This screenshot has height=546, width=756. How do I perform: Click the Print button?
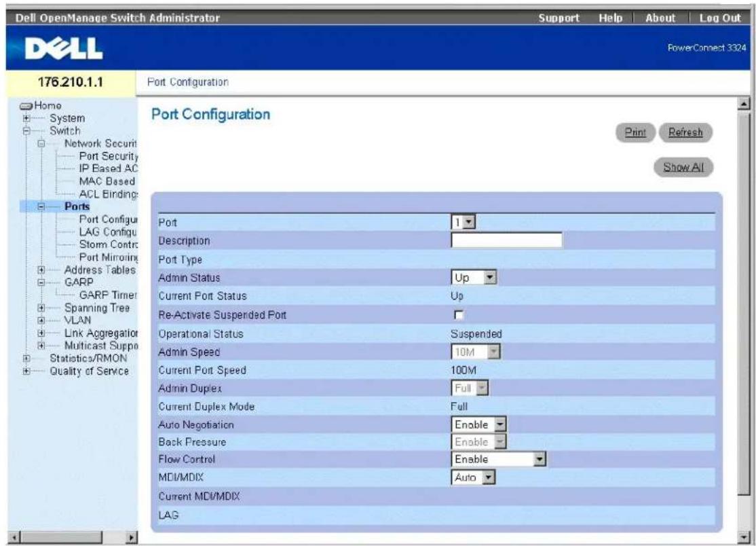tap(635, 132)
